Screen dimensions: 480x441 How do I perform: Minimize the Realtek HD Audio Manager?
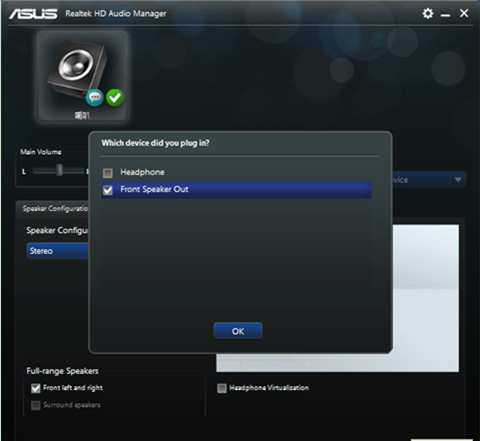coord(445,15)
